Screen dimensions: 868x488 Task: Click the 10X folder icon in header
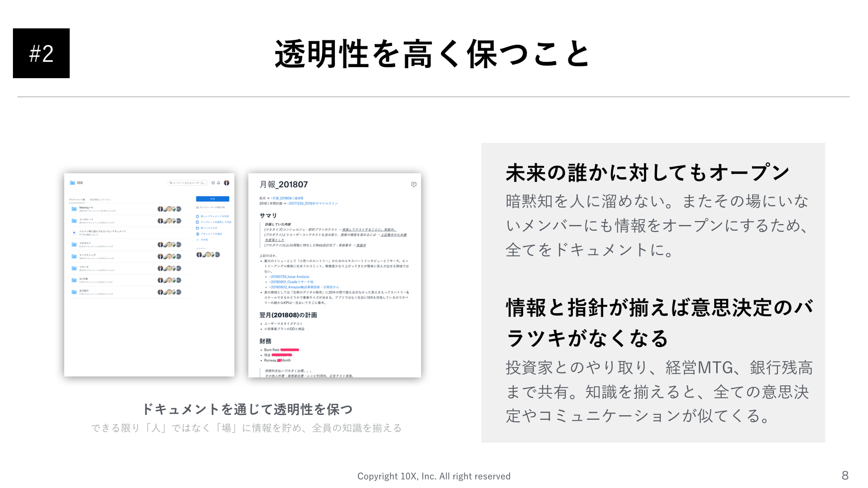pos(72,183)
